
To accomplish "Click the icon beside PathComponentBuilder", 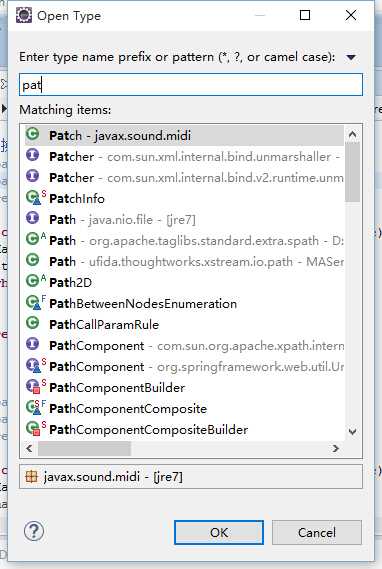I will (36, 386).
